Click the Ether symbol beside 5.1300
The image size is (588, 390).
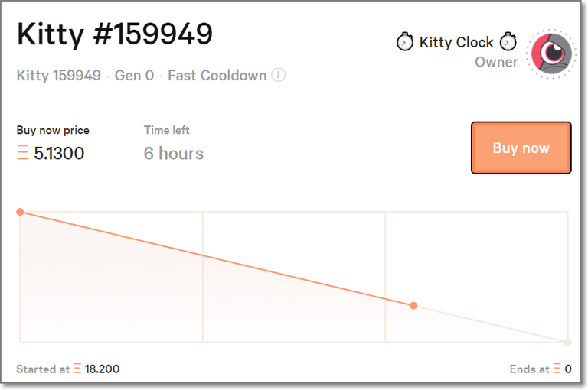tap(23, 153)
